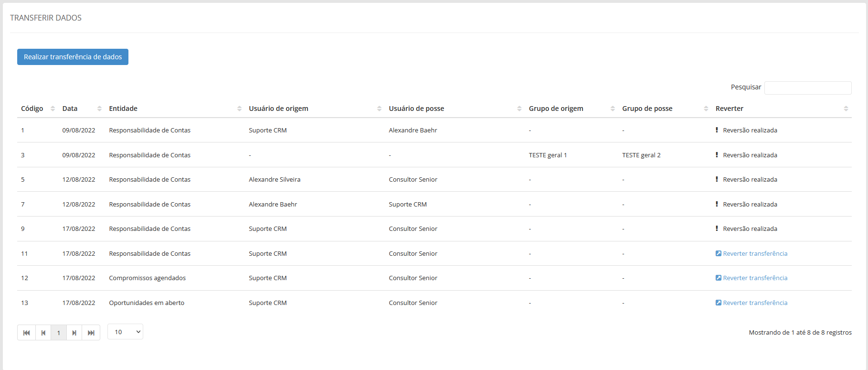Screen dimensions: 868x370
Task: Go to the first page of records
Action: pos(27,333)
